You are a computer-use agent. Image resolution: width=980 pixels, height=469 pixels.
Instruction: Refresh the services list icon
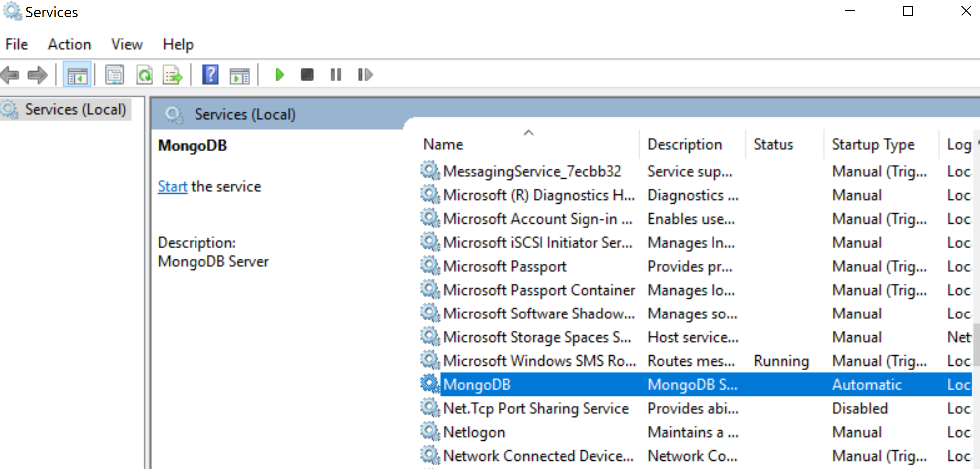click(144, 75)
